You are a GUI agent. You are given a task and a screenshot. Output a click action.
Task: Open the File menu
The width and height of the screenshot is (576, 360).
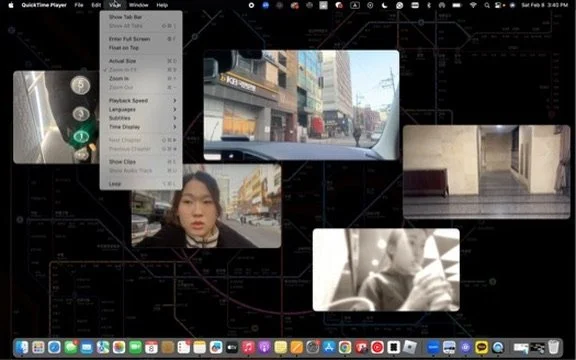coord(79,5)
